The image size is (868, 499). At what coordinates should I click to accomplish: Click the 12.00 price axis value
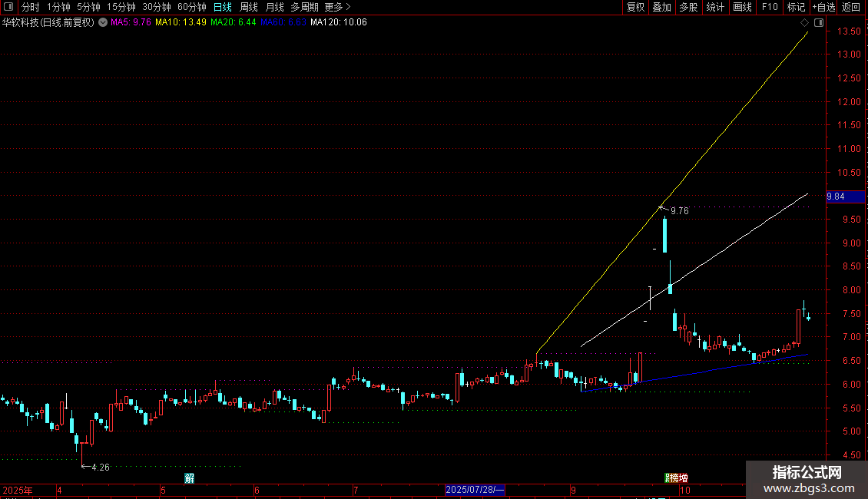pyautogui.click(x=849, y=102)
